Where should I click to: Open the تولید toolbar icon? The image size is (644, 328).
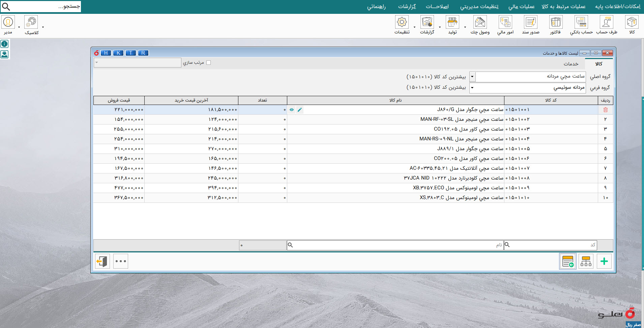pyautogui.click(x=452, y=22)
